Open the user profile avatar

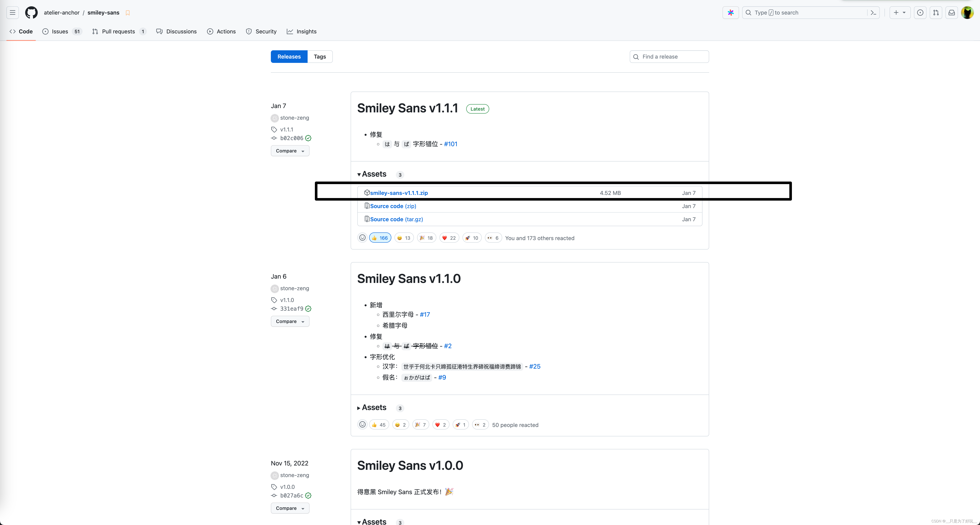point(967,13)
